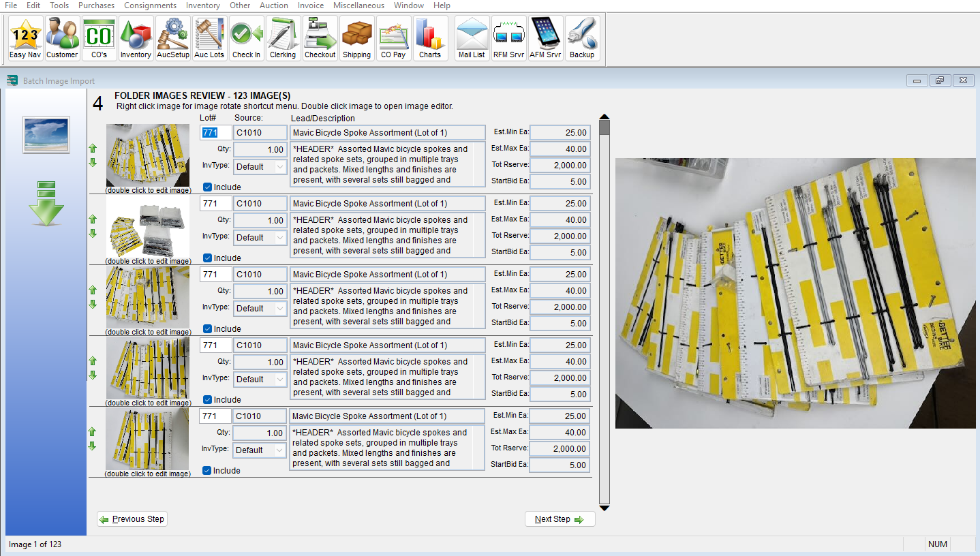Click Est.Max Ea field in second row

[x=560, y=220]
